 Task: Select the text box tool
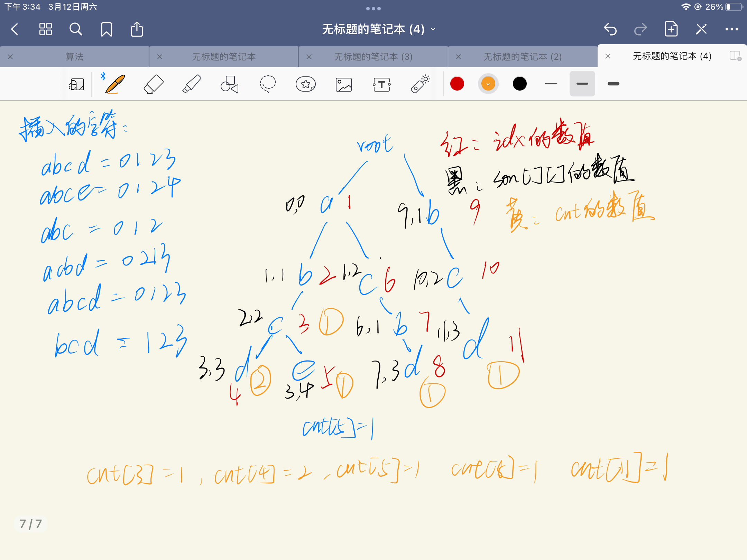(381, 83)
